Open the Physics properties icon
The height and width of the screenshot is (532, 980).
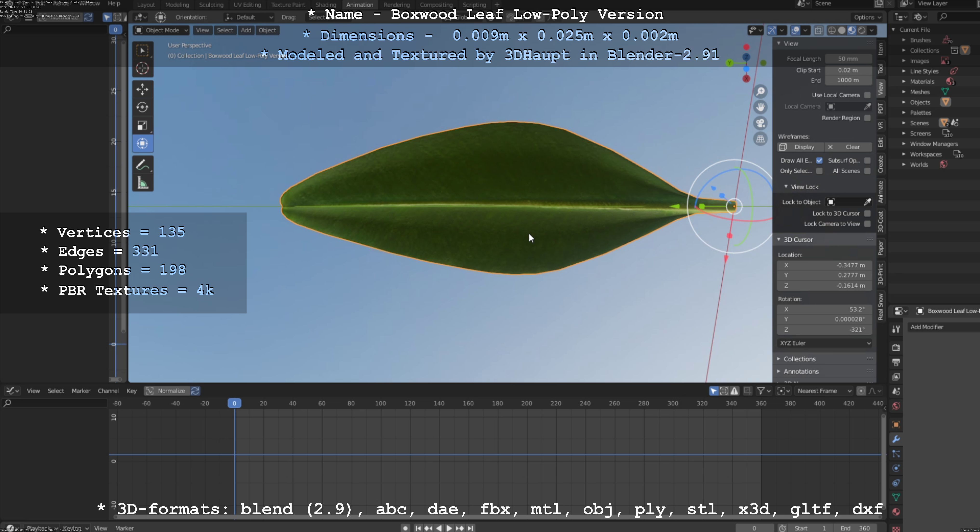pyautogui.click(x=896, y=468)
